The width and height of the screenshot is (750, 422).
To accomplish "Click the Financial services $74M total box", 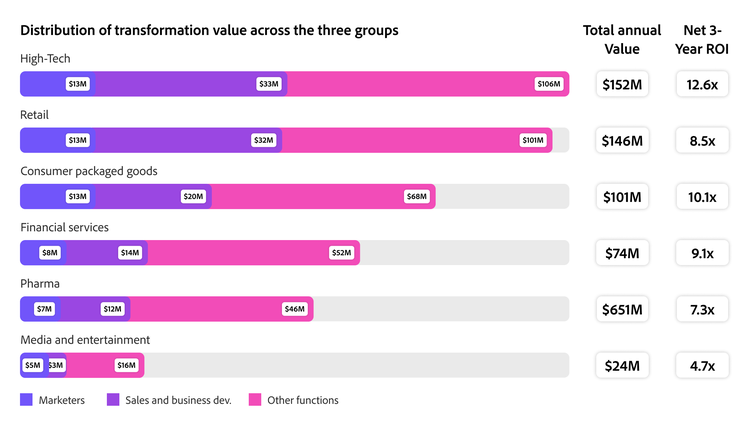I will click(x=621, y=253).
